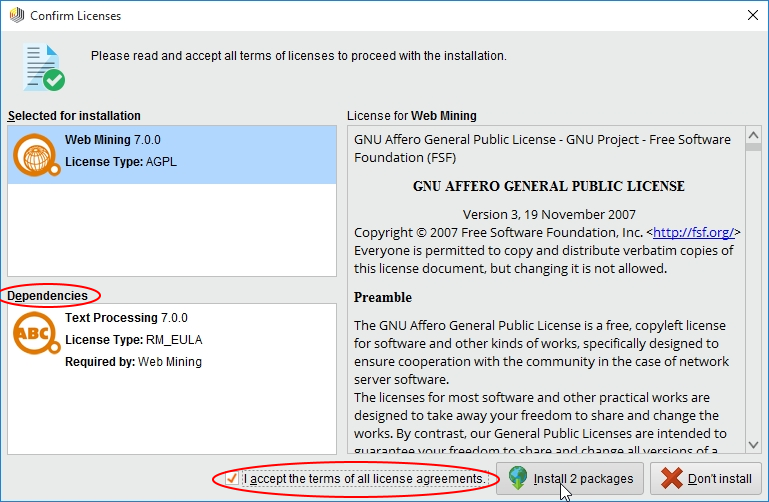Screen dimensions: 769x502
Task: Click the Web Mining globe icon
Action: coord(36,154)
